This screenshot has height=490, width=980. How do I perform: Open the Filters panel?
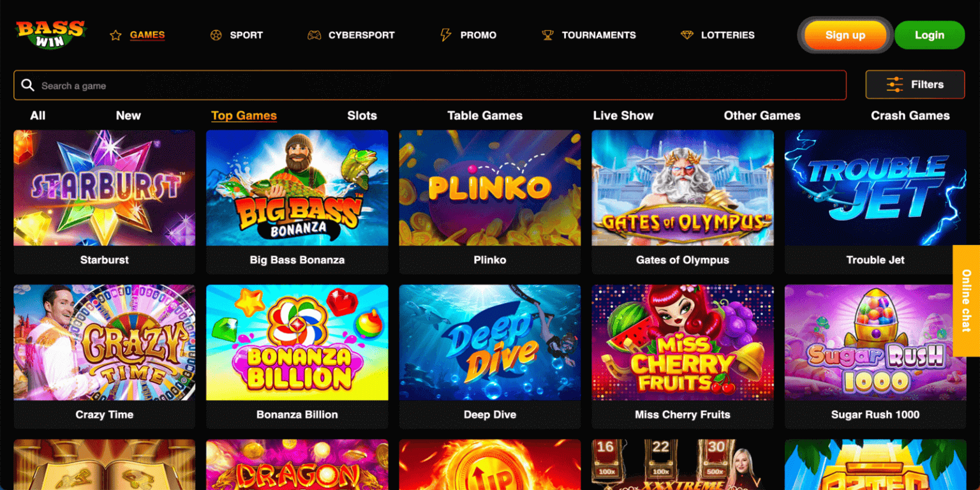(x=915, y=84)
